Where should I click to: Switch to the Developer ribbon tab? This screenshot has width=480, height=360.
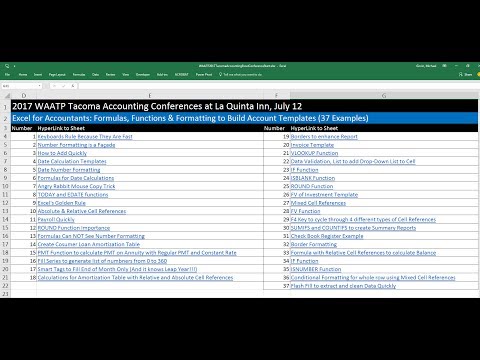(143, 74)
